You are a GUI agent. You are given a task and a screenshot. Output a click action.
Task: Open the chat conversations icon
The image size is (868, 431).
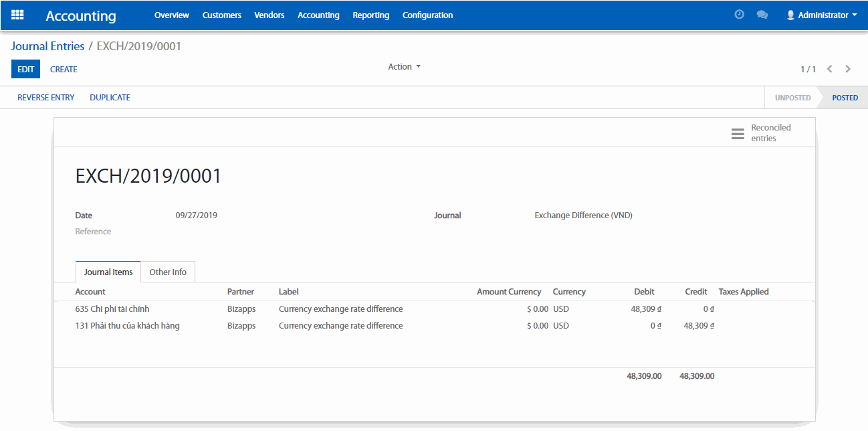click(x=762, y=15)
